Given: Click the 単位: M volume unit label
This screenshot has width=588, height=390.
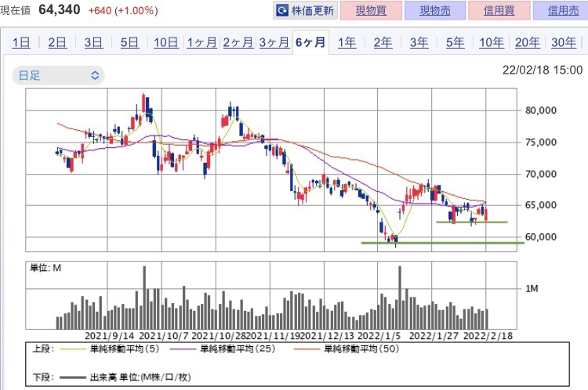Looking at the screenshot, I should click(x=45, y=268).
